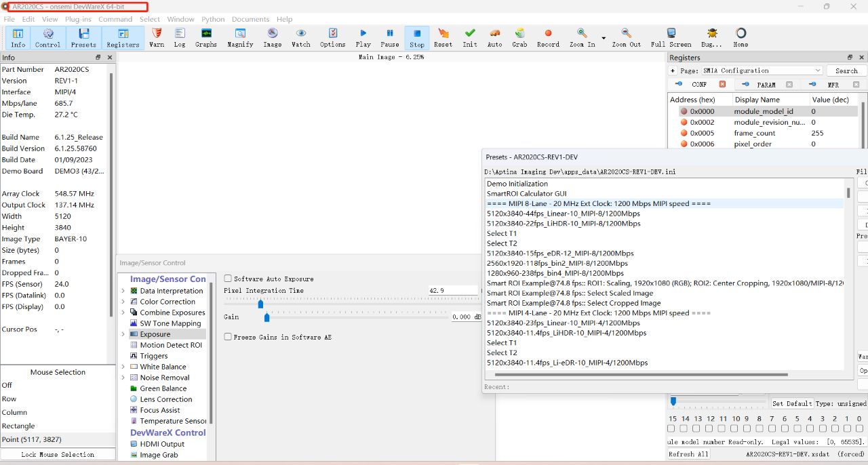The width and height of the screenshot is (868, 465).
Task: Switch to the MFR registers tab
Action: click(833, 85)
